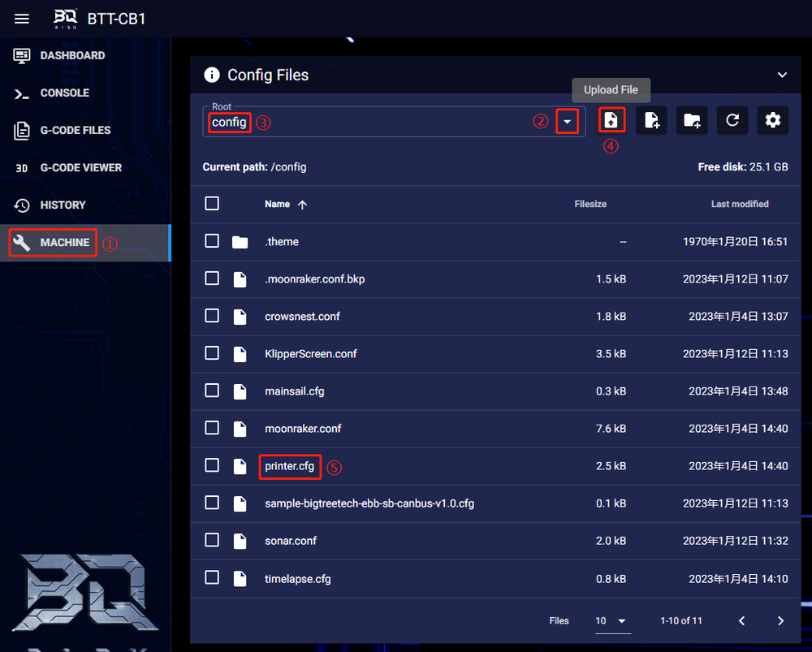Expand the Root directory dropdown
The height and width of the screenshot is (652, 812).
coord(568,121)
